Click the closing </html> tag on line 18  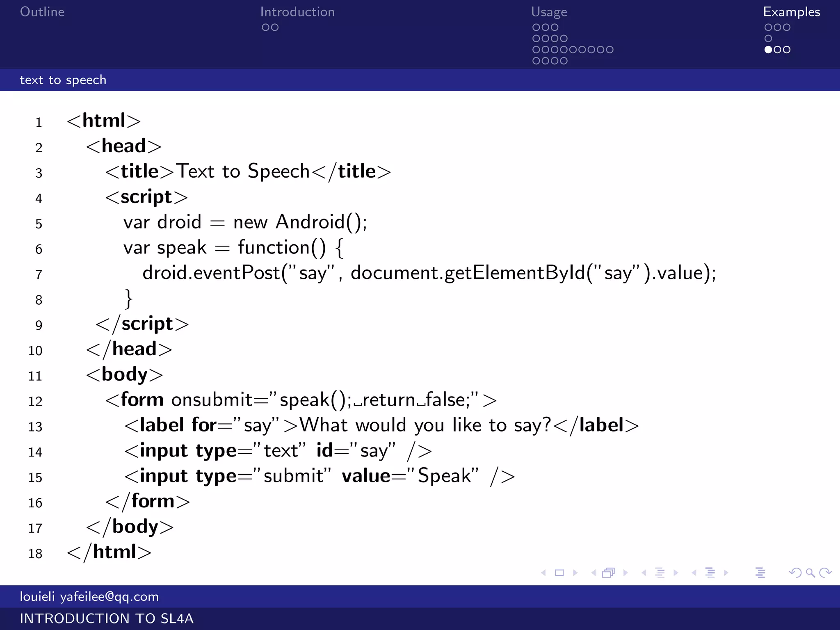[x=109, y=552]
